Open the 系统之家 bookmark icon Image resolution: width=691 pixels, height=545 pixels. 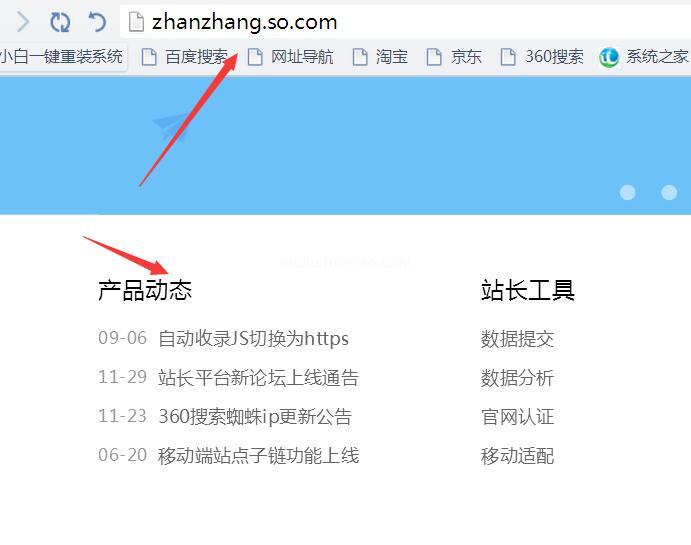tap(609, 57)
